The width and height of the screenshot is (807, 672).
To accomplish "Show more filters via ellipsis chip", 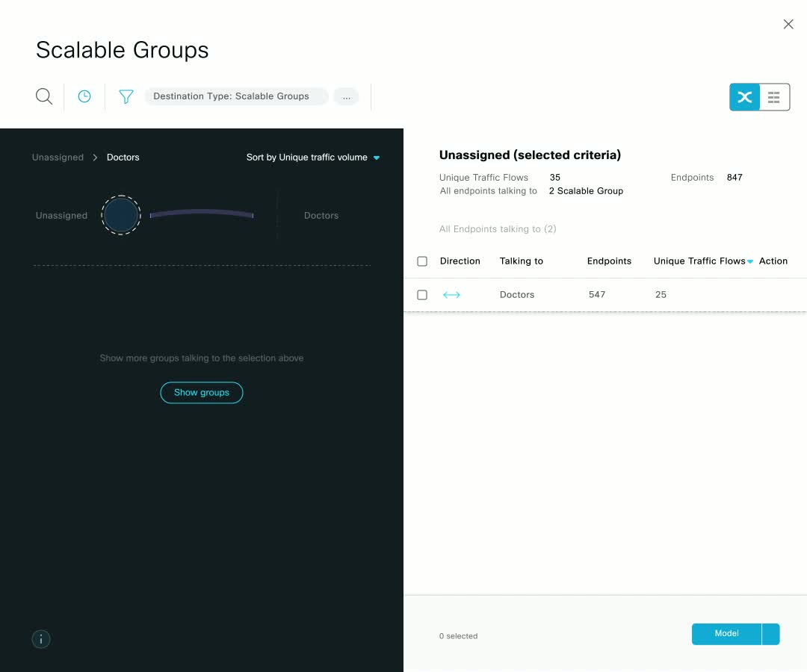I will (347, 96).
